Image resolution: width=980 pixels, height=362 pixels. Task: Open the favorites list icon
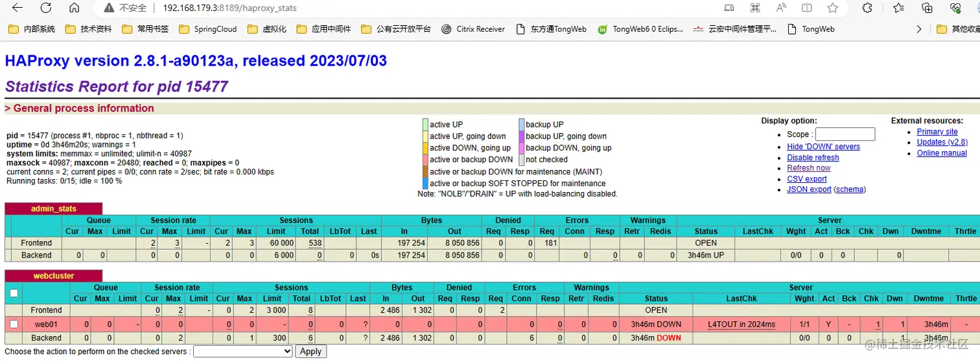[898, 8]
